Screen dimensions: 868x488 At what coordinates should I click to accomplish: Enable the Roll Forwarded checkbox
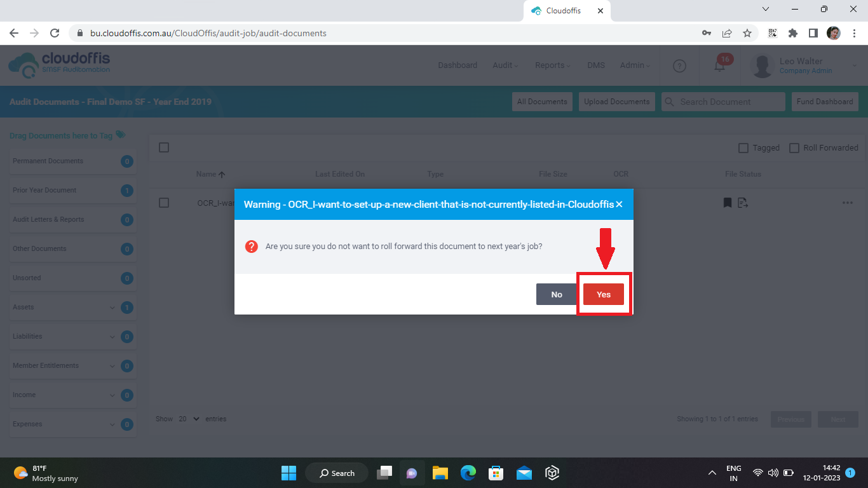pos(794,148)
